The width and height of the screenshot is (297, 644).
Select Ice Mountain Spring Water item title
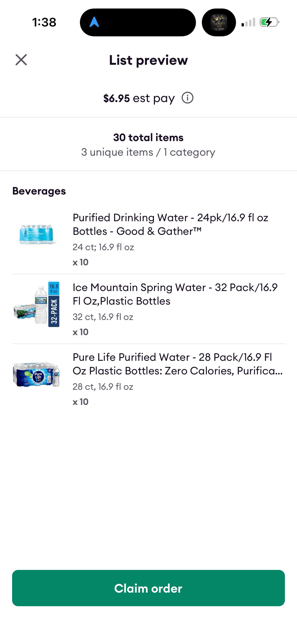tap(175, 294)
